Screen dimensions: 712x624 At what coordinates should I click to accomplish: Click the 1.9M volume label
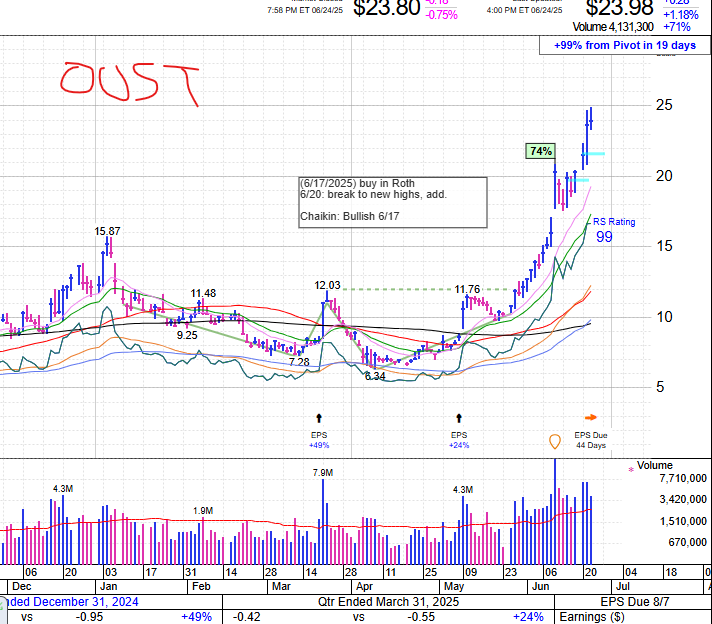(203, 511)
